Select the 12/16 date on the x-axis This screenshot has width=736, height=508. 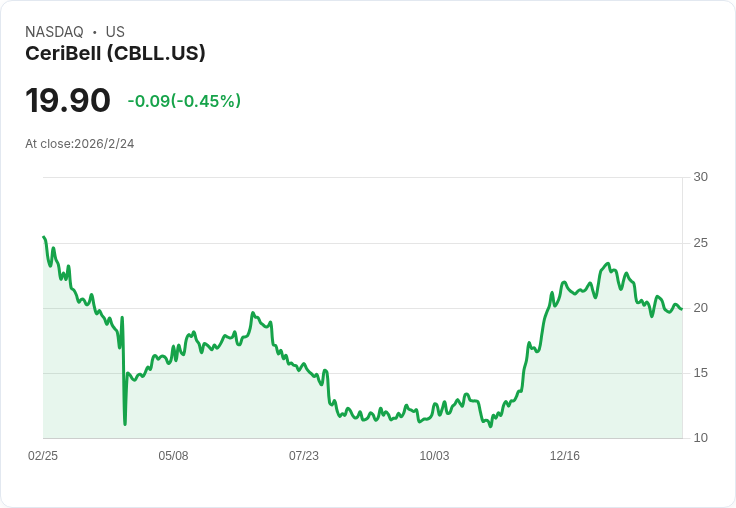tap(565, 456)
